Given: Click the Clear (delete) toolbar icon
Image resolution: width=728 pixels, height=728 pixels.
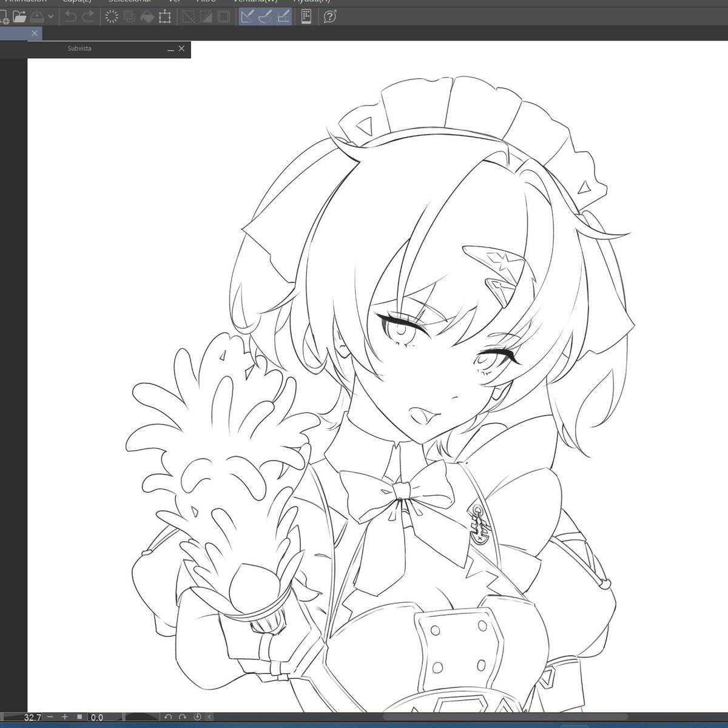Looking at the screenshot, I should pos(112,17).
